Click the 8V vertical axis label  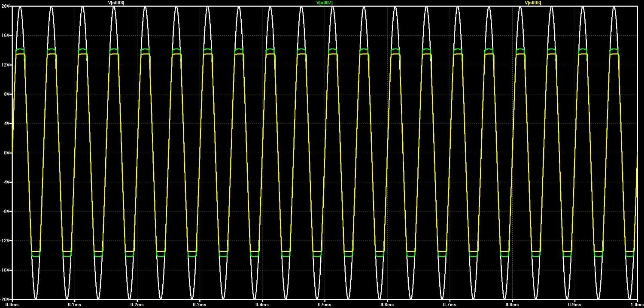tap(6, 94)
